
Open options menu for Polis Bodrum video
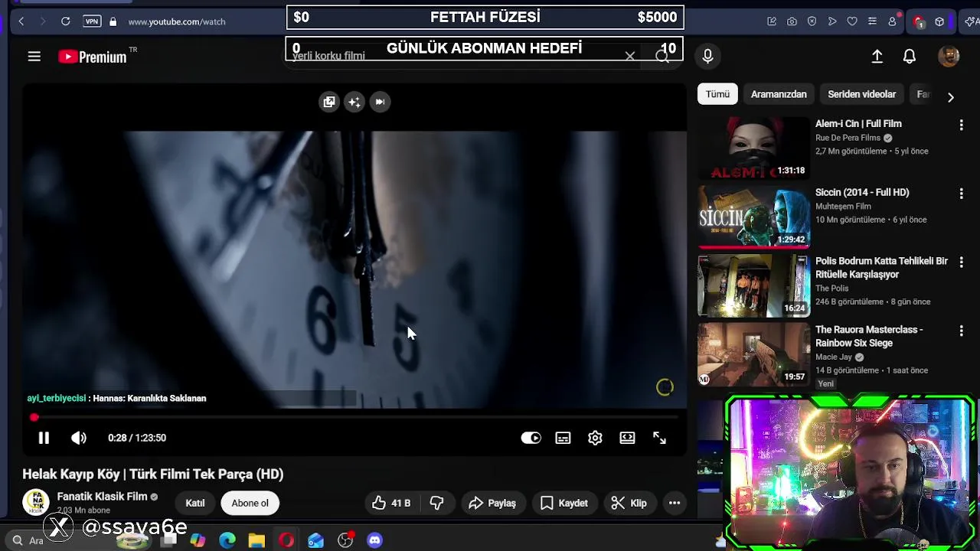961,262
